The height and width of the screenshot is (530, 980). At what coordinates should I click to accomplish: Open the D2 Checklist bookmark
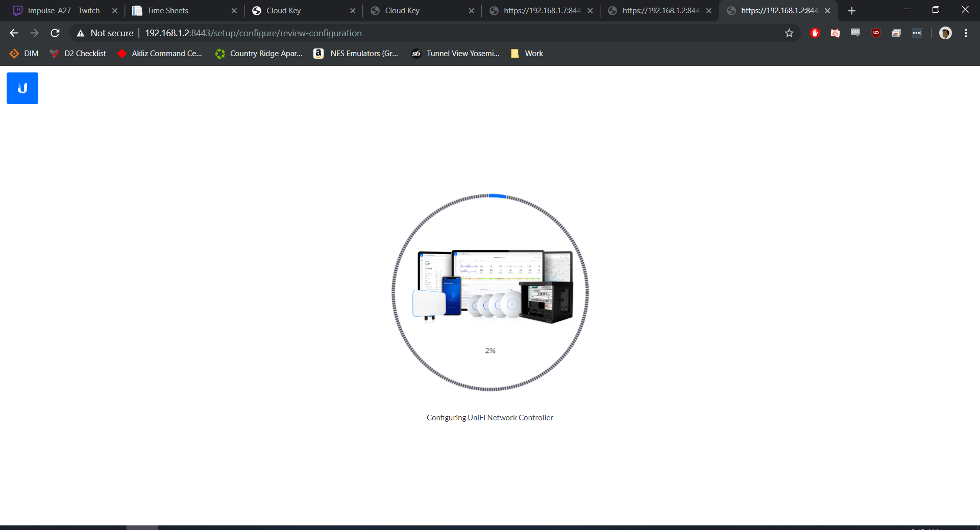tap(78, 54)
